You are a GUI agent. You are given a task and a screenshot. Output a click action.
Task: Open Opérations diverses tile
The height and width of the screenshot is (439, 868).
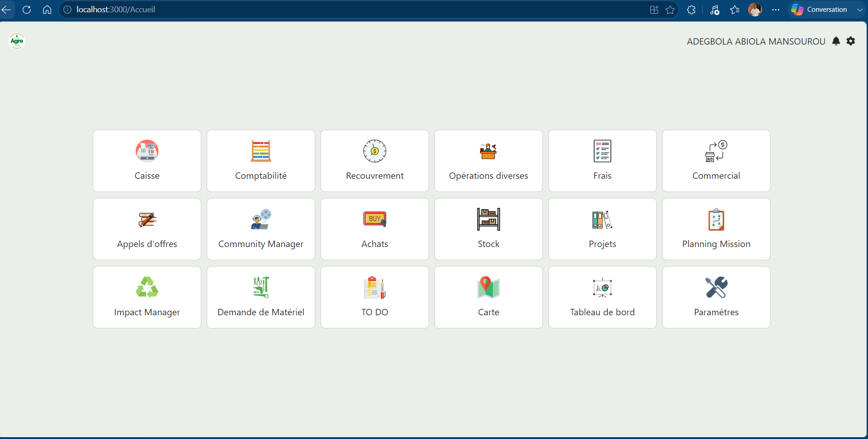pyautogui.click(x=489, y=161)
